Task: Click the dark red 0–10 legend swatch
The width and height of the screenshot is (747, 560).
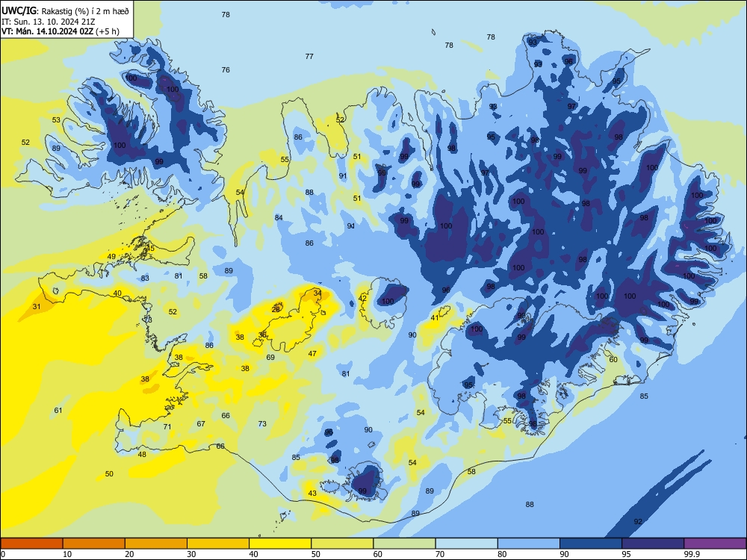Action: pos(31,544)
